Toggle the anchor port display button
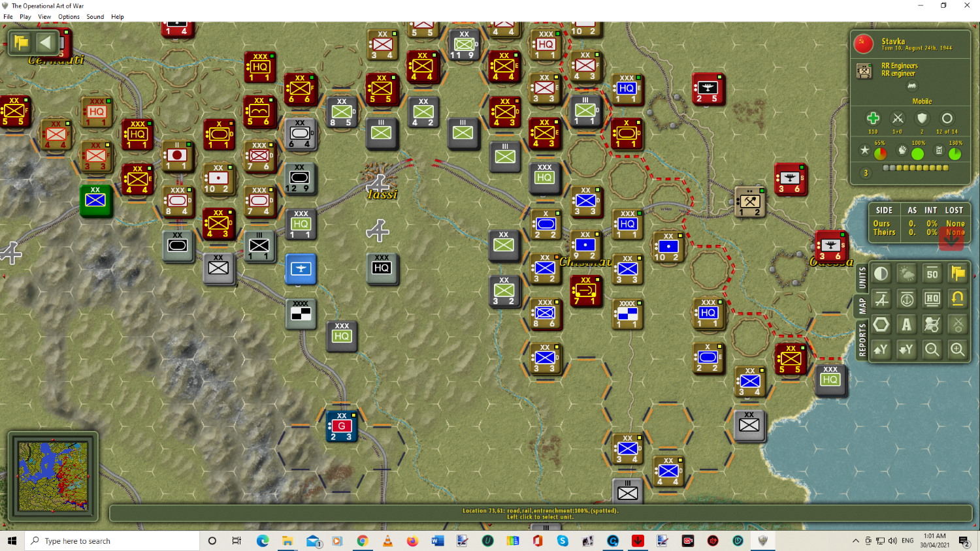Viewport: 980px width, 551px height. click(907, 299)
